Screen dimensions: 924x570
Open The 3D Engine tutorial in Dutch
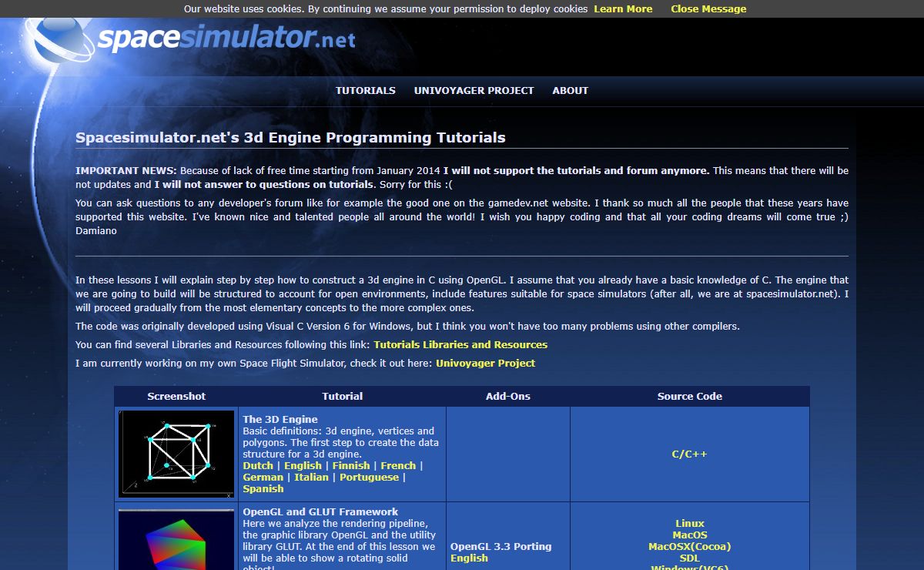tap(258, 466)
